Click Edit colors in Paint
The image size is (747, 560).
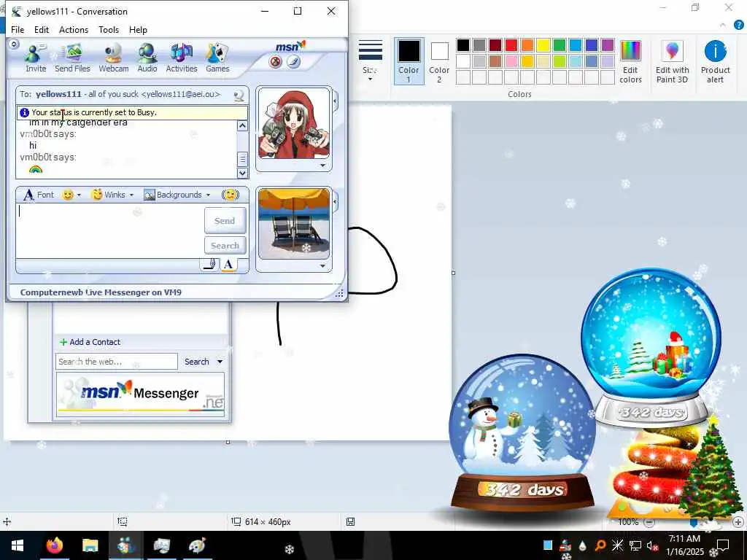coord(630,62)
